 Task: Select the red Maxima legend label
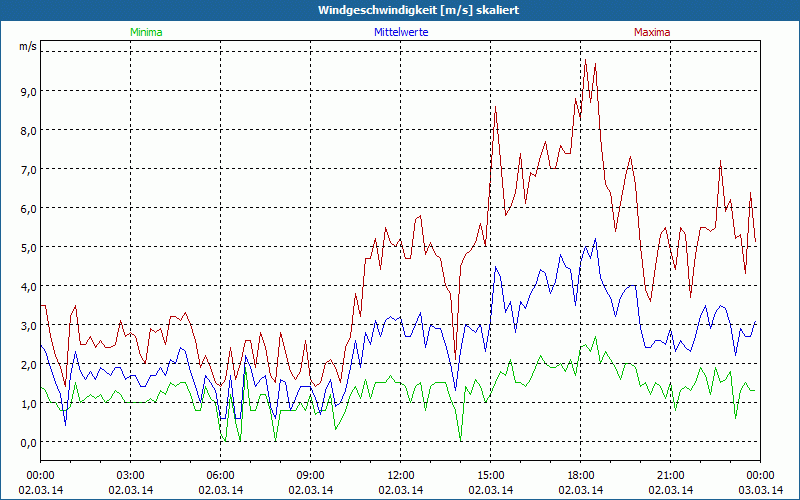pyautogui.click(x=652, y=32)
